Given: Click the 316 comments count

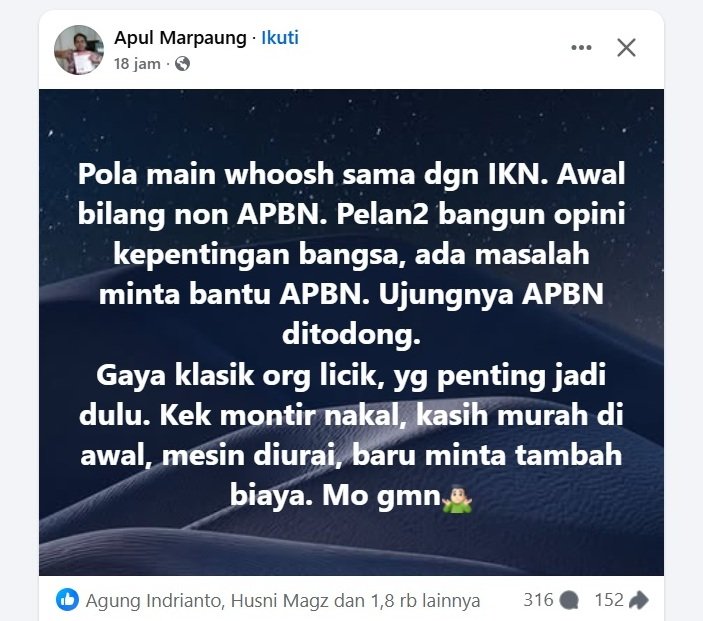Looking at the screenshot, I should [x=538, y=600].
